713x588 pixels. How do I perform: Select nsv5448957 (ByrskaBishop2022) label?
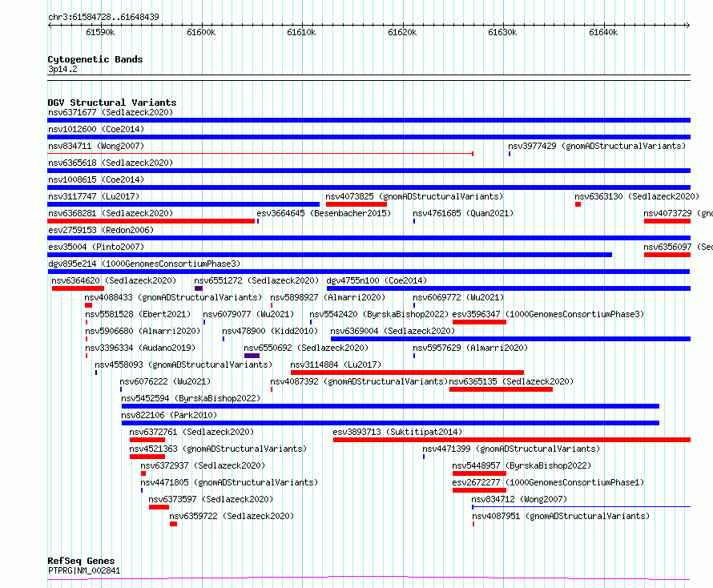pos(522,465)
